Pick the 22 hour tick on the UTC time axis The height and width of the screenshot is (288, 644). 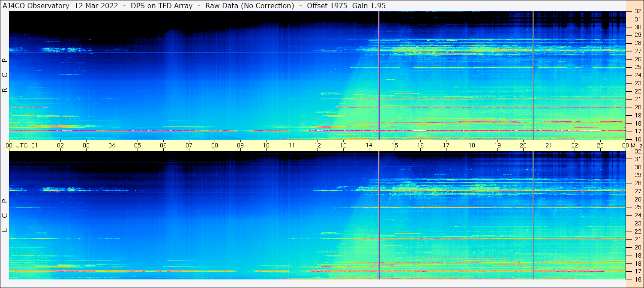coord(575,145)
